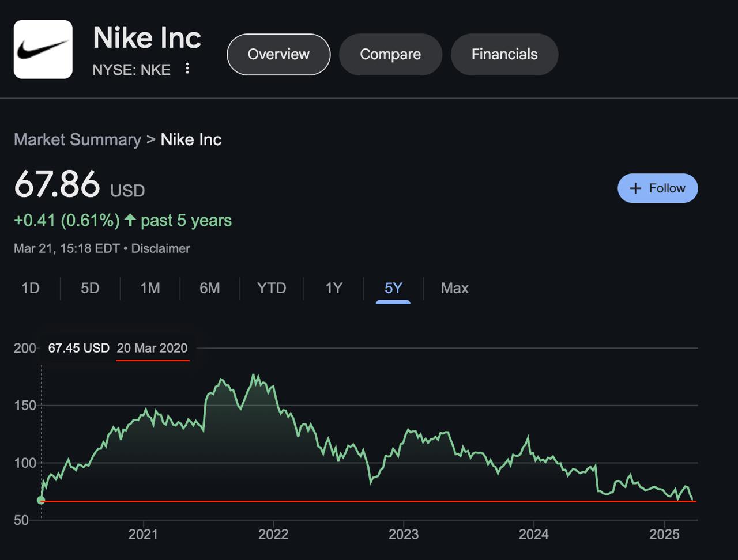Show the 5D chart range
738x560 pixels.
(90, 288)
